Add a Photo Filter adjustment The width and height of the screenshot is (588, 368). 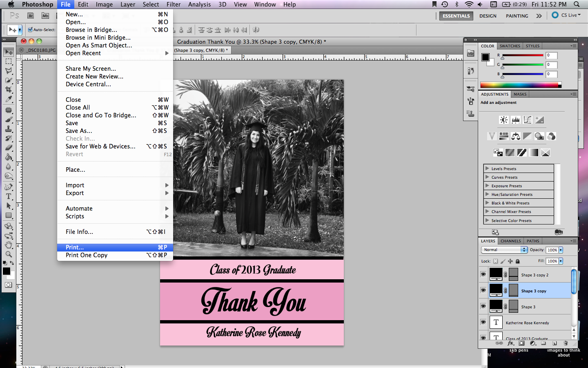[x=539, y=136]
